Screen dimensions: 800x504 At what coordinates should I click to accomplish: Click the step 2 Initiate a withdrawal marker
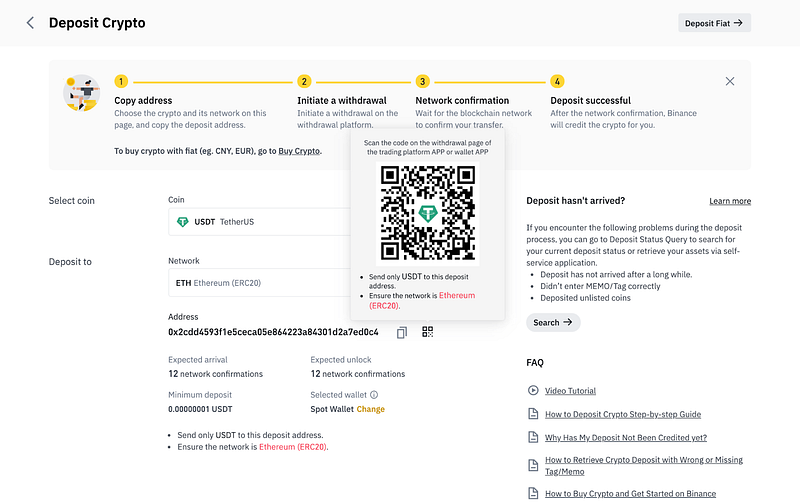[304, 82]
